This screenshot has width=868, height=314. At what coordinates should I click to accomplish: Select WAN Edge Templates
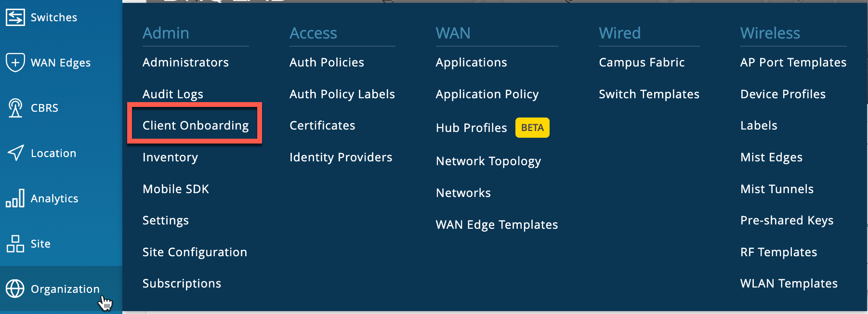(497, 225)
